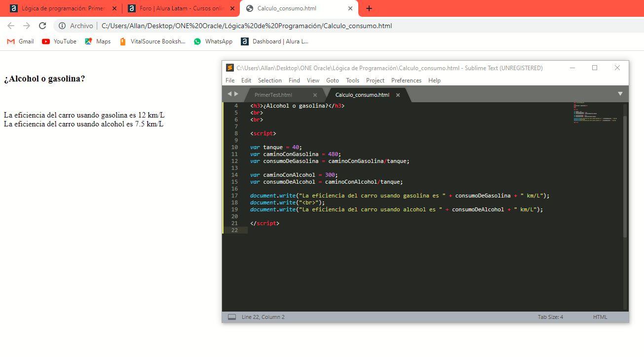Open the YouTube bookmark
The image size is (644, 357).
(59, 41)
